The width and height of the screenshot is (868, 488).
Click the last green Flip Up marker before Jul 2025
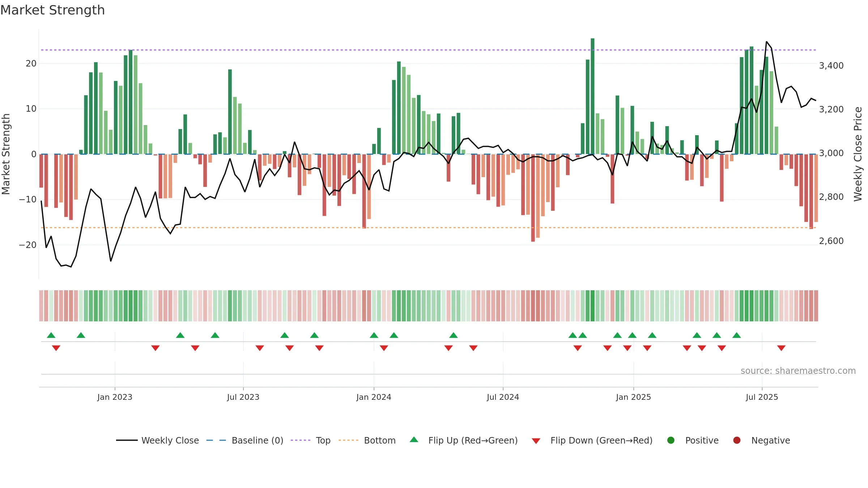(x=737, y=335)
